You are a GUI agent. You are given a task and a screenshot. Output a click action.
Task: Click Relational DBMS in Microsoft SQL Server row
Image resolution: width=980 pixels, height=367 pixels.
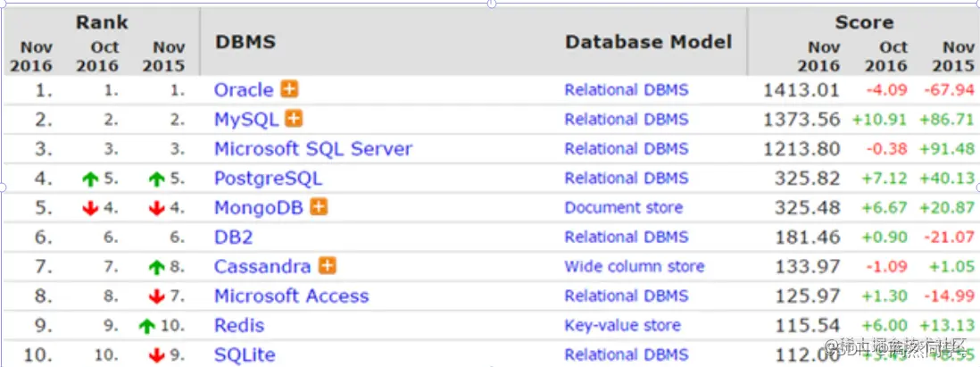tap(627, 149)
